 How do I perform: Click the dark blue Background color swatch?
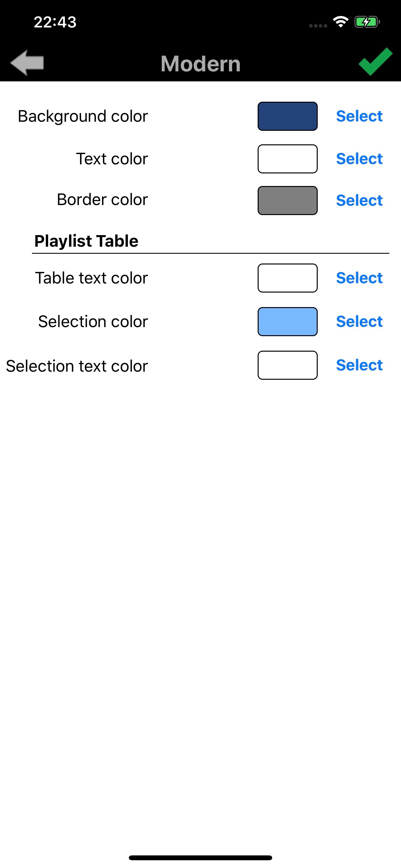pyautogui.click(x=287, y=116)
